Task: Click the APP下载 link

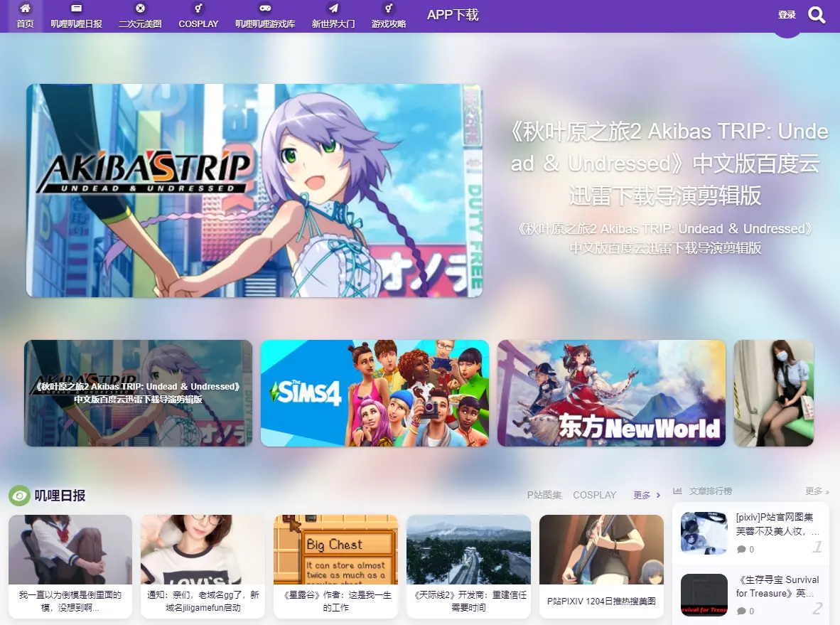Action: click(453, 15)
